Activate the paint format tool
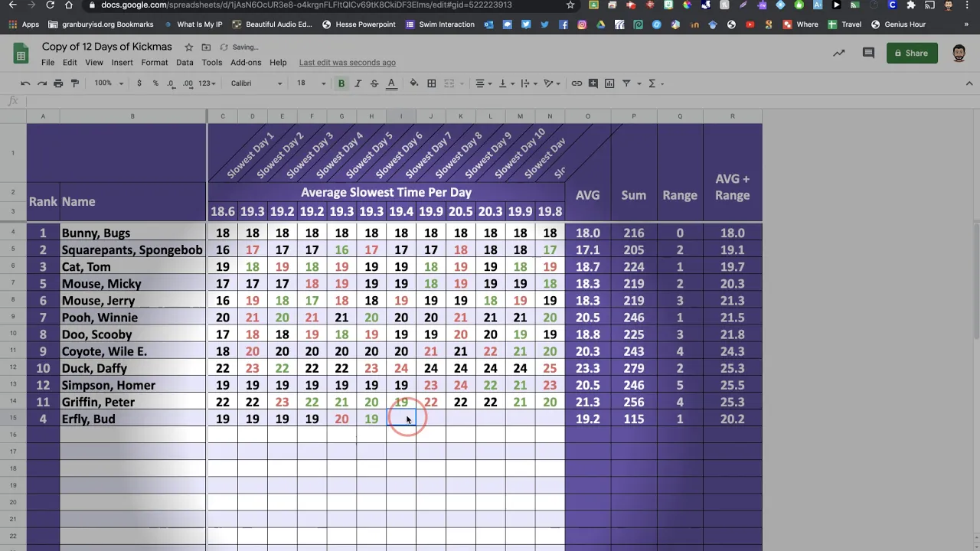This screenshot has height=551, width=980. click(x=74, y=83)
